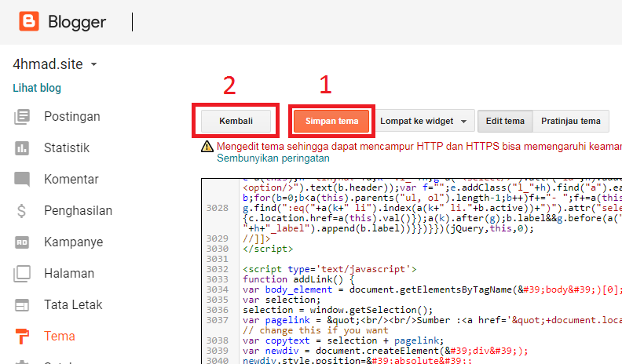Click the Kembali button

click(x=236, y=121)
